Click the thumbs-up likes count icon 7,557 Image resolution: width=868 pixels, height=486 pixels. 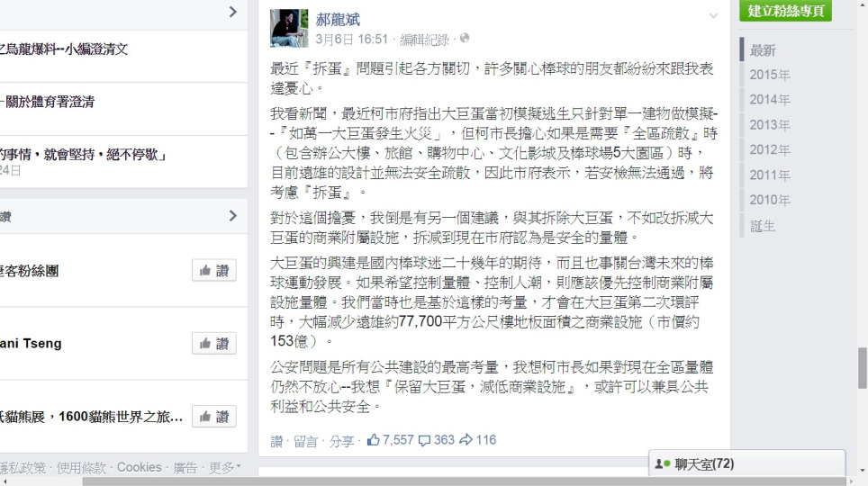pyautogui.click(x=374, y=440)
